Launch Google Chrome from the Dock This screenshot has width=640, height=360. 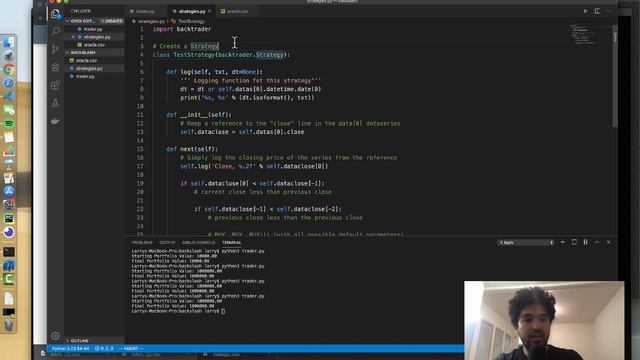tap(9, 69)
